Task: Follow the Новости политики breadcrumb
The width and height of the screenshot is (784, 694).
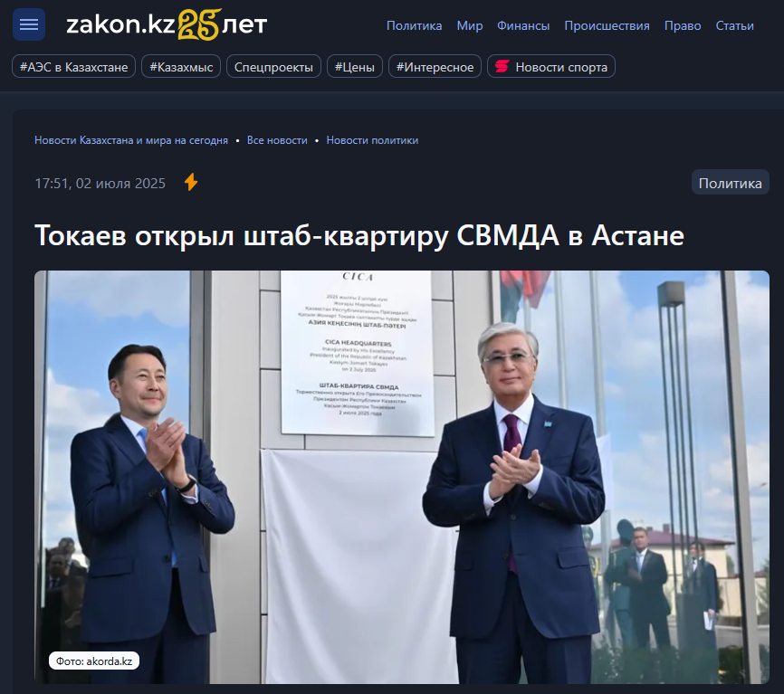Action: click(372, 140)
